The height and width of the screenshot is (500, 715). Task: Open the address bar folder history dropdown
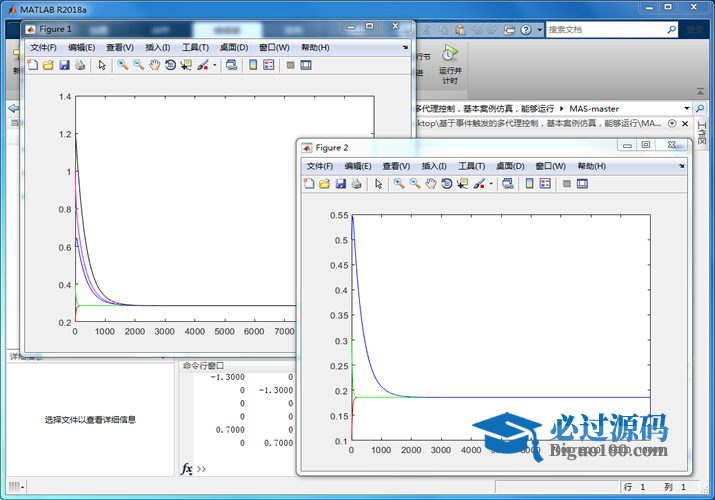[x=686, y=108]
